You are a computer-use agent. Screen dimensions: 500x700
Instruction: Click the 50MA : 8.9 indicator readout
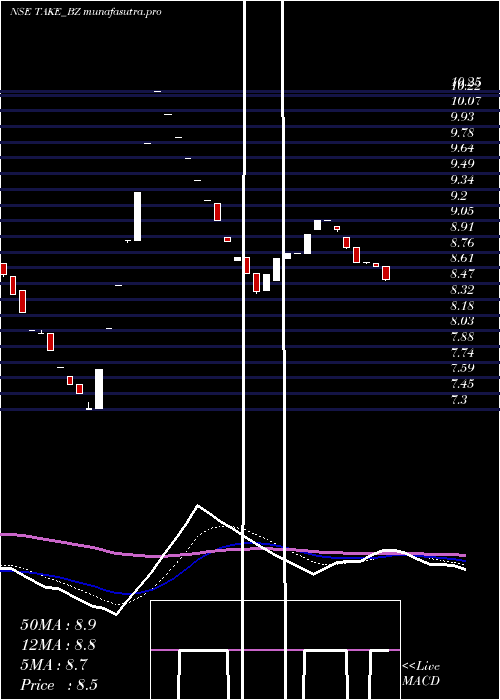[x=58, y=625]
